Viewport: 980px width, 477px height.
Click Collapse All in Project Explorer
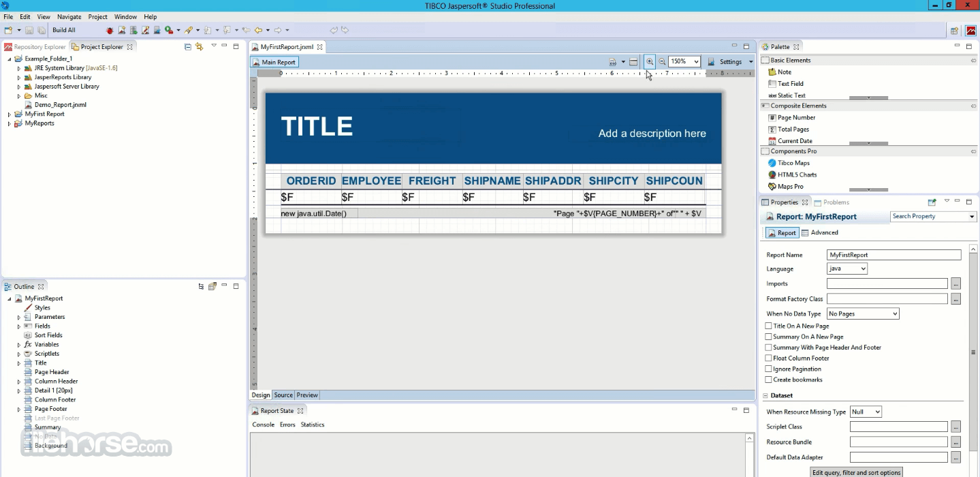[188, 46]
